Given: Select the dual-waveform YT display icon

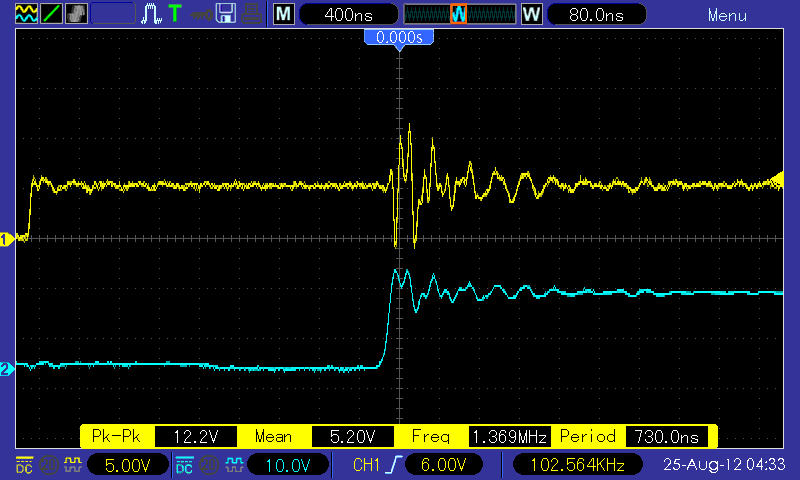Looking at the screenshot, I should click(26, 13).
